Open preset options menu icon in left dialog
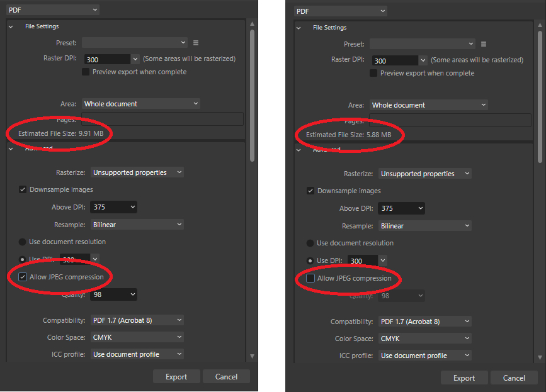The image size is (546, 392). click(x=196, y=43)
